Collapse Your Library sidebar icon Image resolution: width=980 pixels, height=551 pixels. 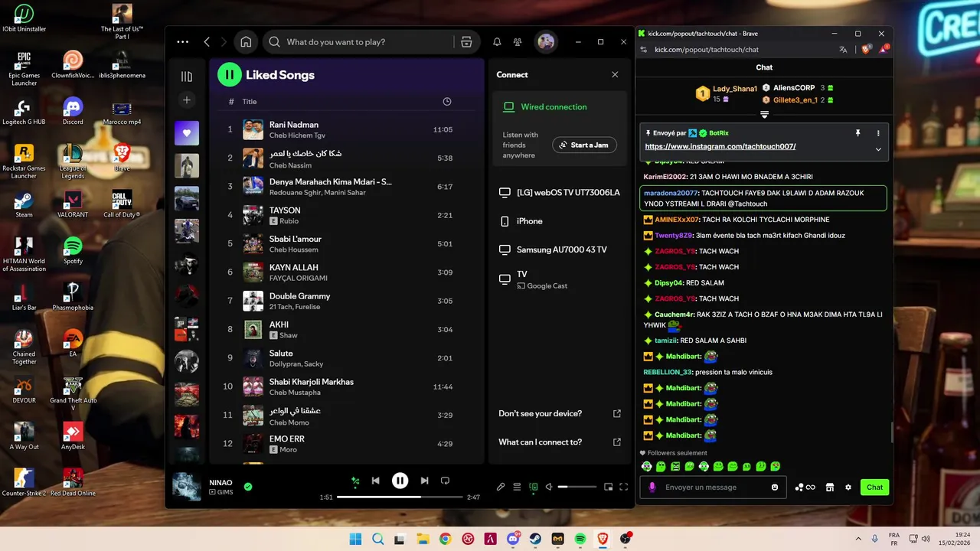pos(187,76)
